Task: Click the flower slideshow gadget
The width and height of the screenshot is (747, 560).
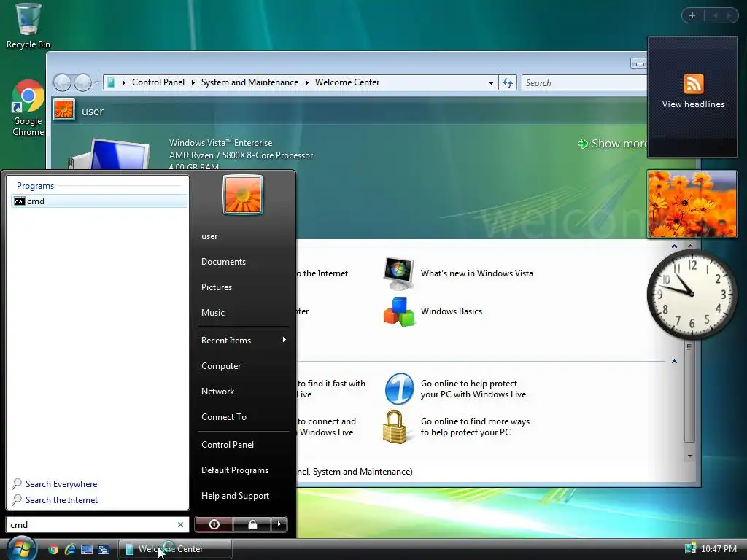Action: (x=692, y=204)
